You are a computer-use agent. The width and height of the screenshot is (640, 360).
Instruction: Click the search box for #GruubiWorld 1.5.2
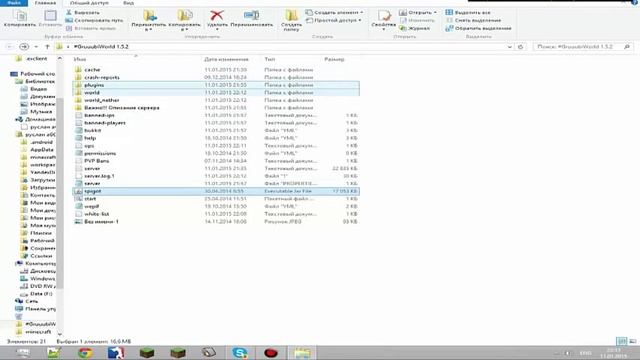point(583,47)
